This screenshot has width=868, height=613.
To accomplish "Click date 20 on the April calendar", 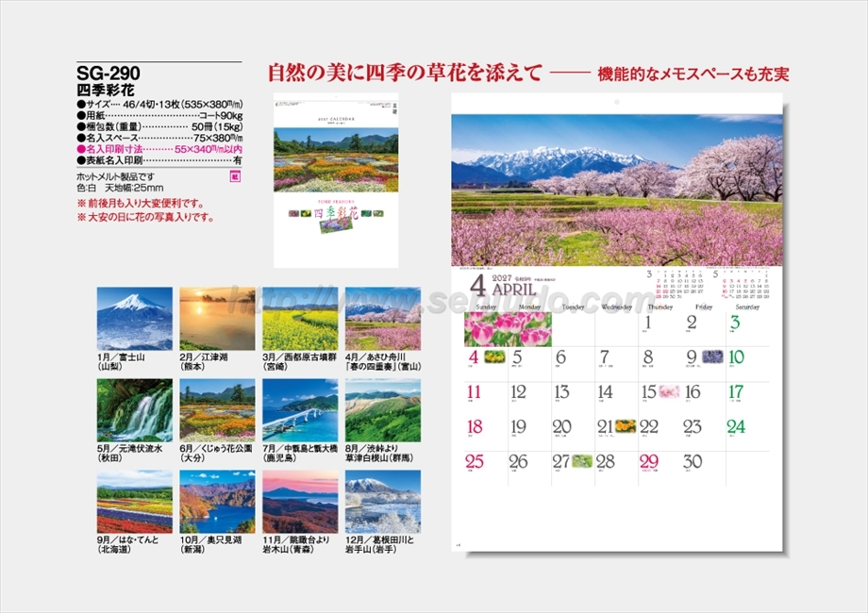I will coord(562,426).
